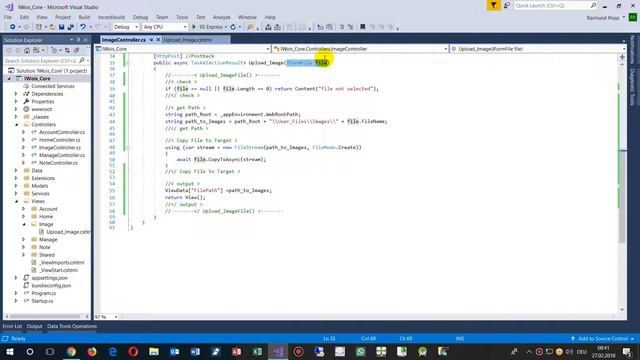The image size is (640, 360).
Task: Click the Home icon in Solution Explorer toolbar
Action: (x=27, y=50)
